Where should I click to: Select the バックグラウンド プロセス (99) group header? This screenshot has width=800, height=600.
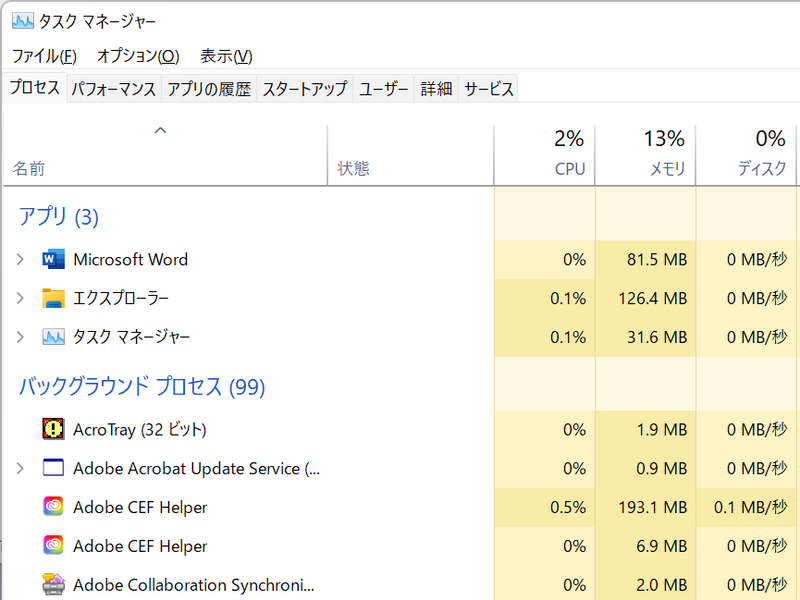(x=141, y=386)
